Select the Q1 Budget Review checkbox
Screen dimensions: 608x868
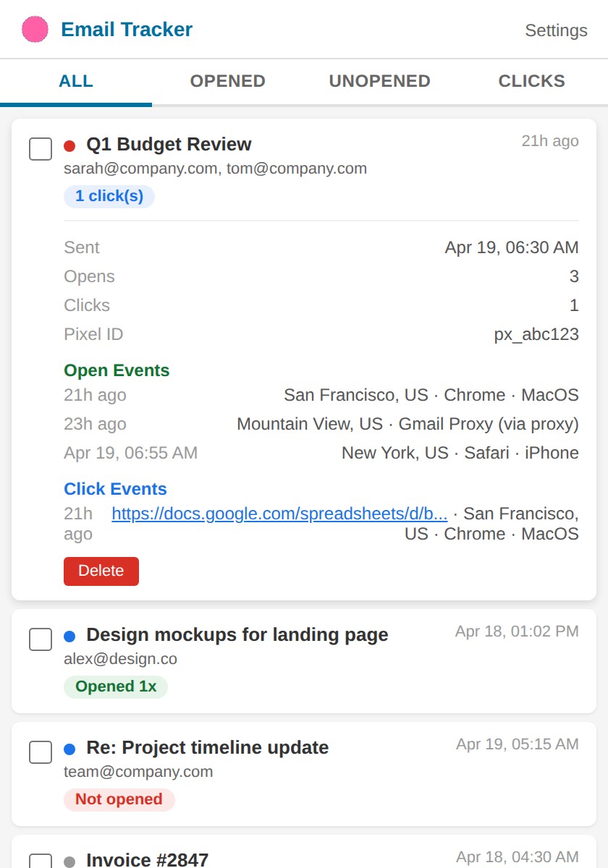[x=40, y=149]
